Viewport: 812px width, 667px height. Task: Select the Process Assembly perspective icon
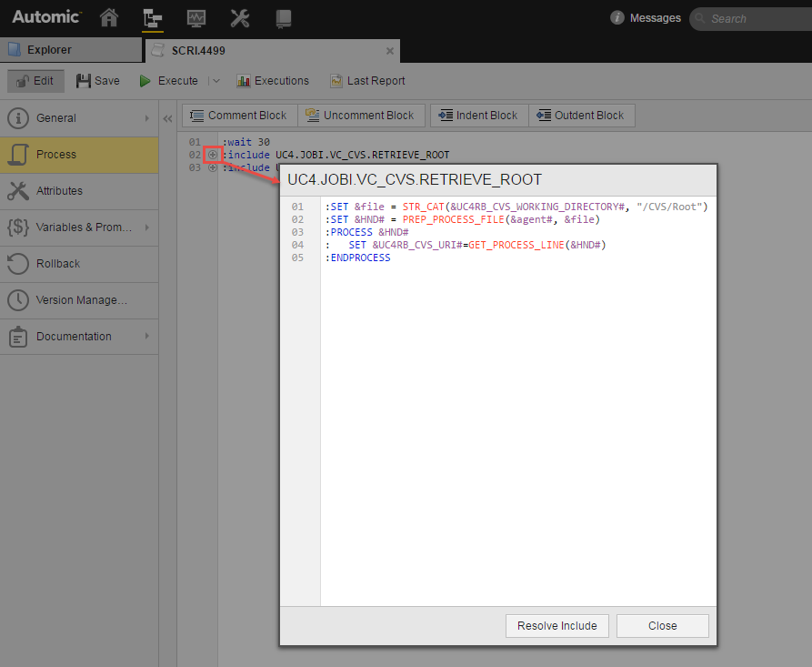pos(153,18)
